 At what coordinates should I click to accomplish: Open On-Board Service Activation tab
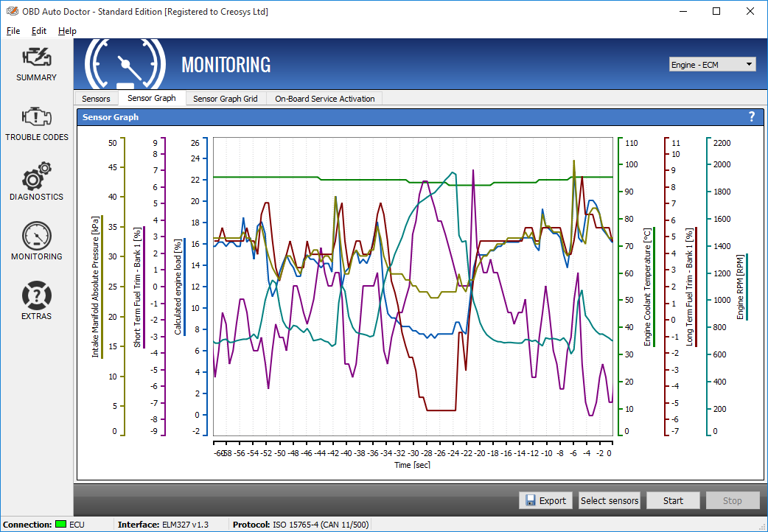click(x=325, y=99)
